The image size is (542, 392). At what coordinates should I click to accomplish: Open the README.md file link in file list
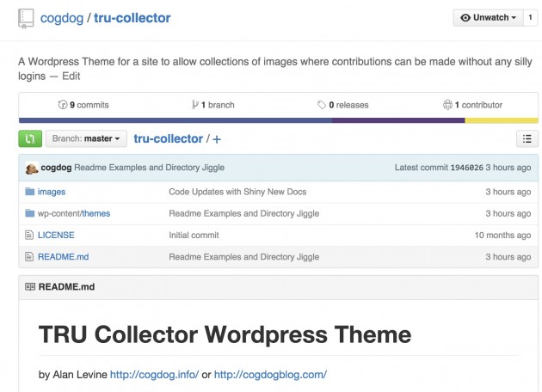64,257
